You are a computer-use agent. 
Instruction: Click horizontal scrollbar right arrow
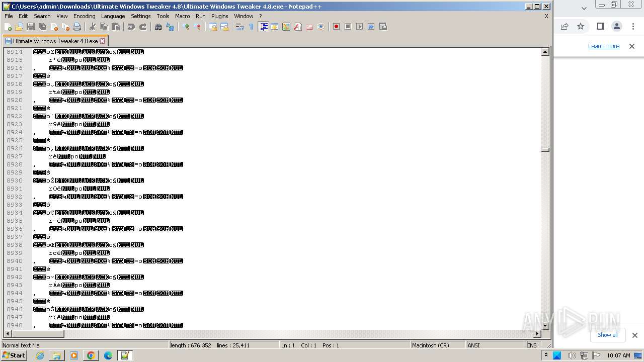tap(537, 334)
